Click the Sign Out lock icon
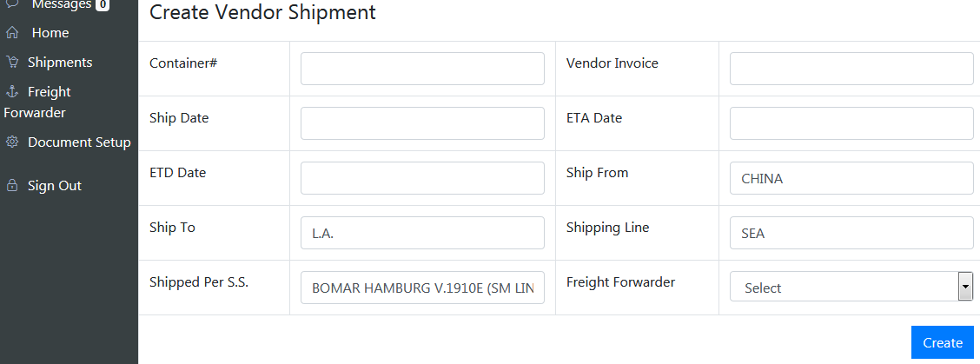Screen dimensions: 980x364 tap(12, 186)
